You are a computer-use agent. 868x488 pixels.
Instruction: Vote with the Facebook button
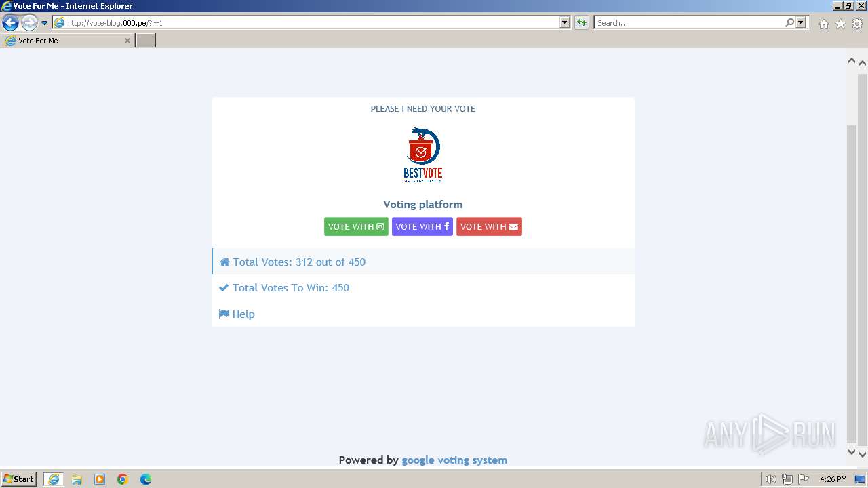[x=422, y=226]
